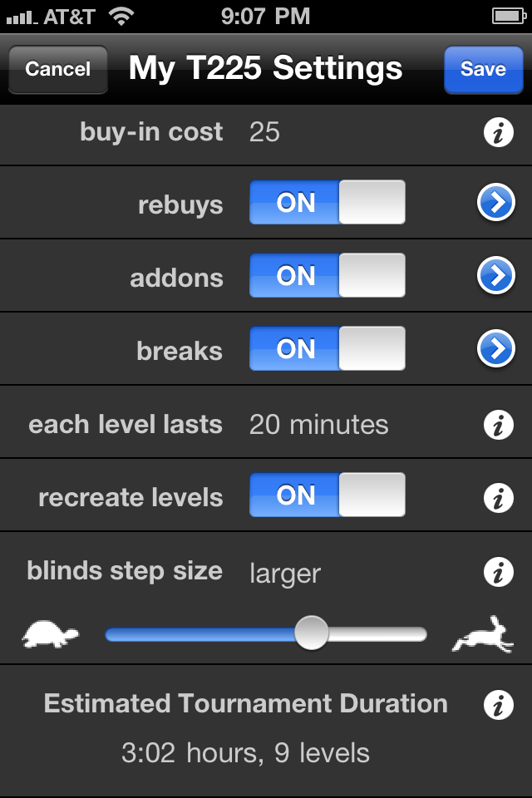Open info about recreate levels
This screenshot has width=532, height=798.
pos(498,498)
